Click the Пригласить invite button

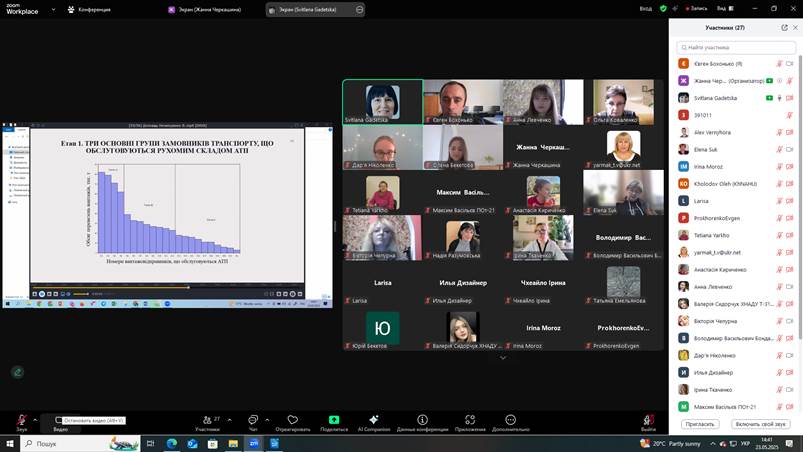coord(700,424)
